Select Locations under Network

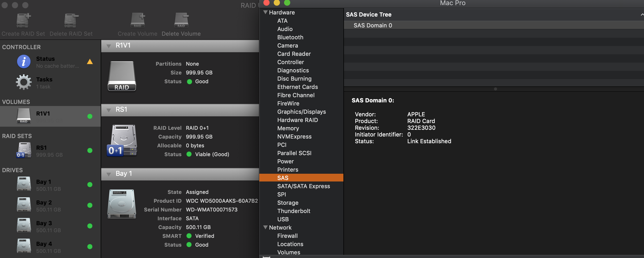coord(290,244)
